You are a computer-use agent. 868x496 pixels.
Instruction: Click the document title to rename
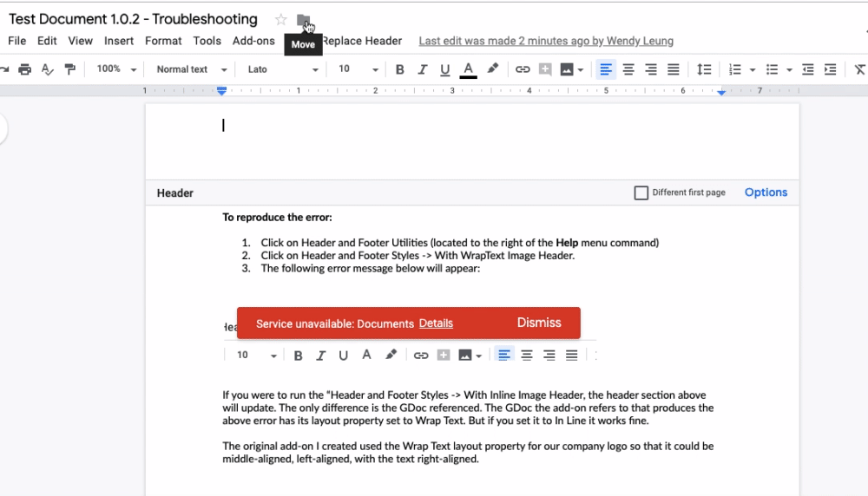[133, 19]
